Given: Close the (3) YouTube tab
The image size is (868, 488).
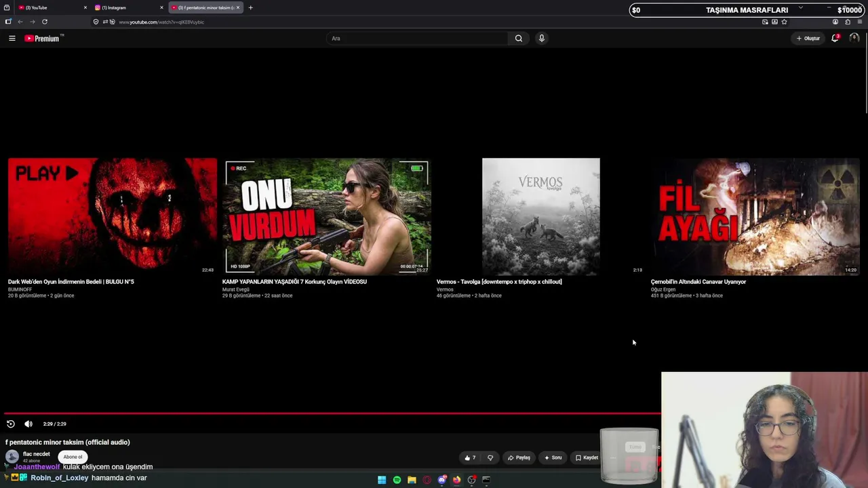Looking at the screenshot, I should [85, 7].
